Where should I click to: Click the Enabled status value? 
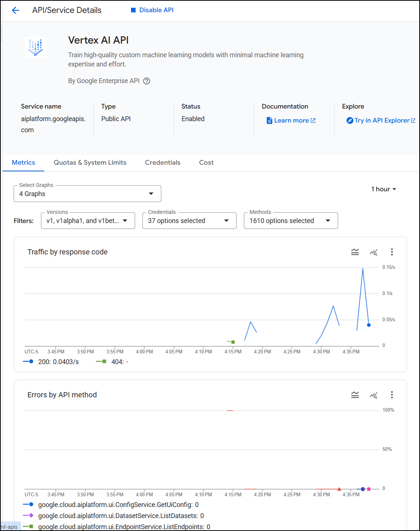[x=193, y=119]
